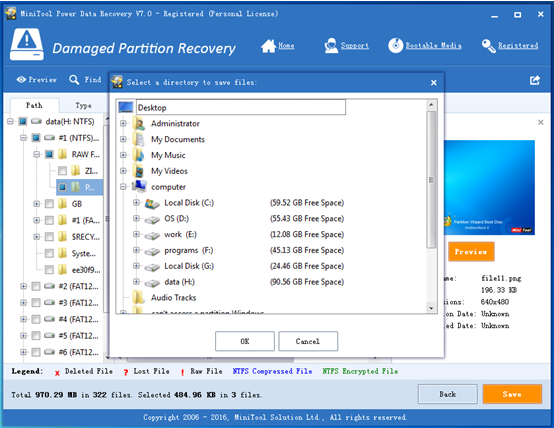Image resolution: width=554 pixels, height=428 pixels.
Task: Click the Registered key icon
Action: click(489, 46)
